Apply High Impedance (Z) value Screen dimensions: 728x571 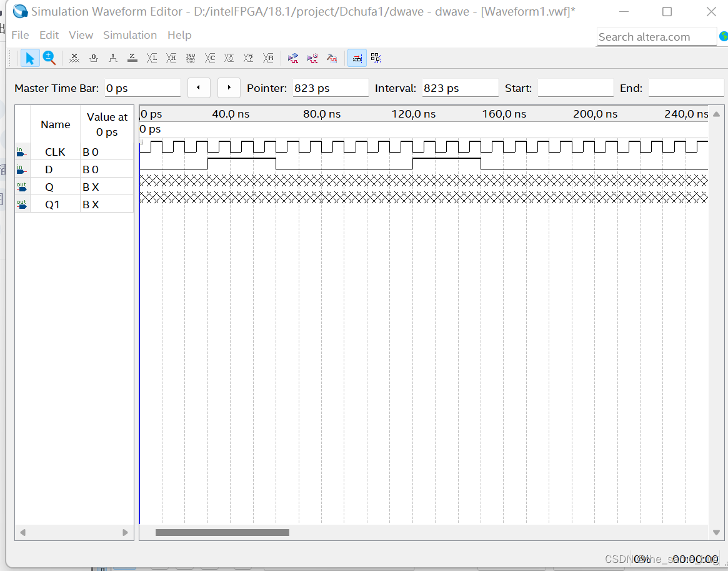(132, 58)
